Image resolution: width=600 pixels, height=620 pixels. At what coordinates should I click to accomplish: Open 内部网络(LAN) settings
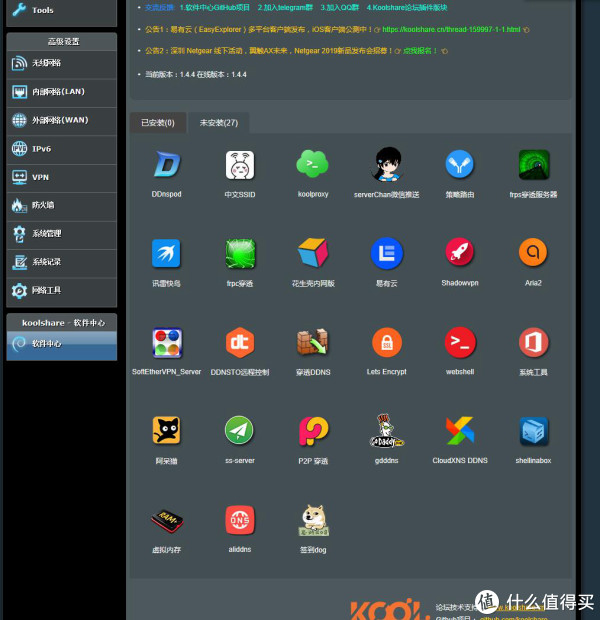tap(62, 92)
